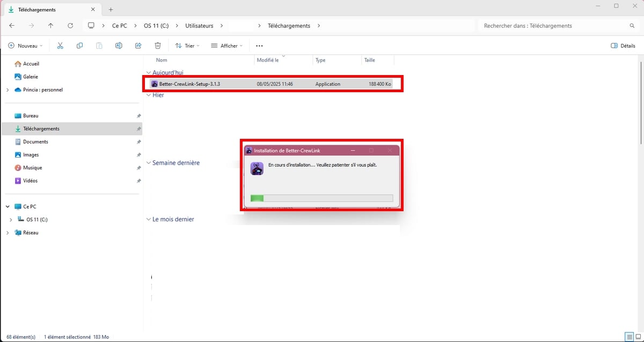Expand the OS 11 (C:) tree node
The width and height of the screenshot is (644, 342).
[11, 219]
